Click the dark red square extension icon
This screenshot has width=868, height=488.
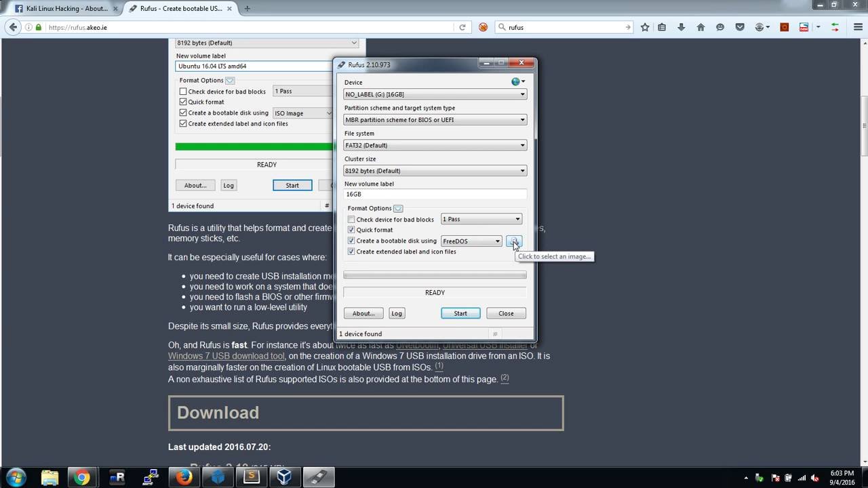tap(785, 27)
